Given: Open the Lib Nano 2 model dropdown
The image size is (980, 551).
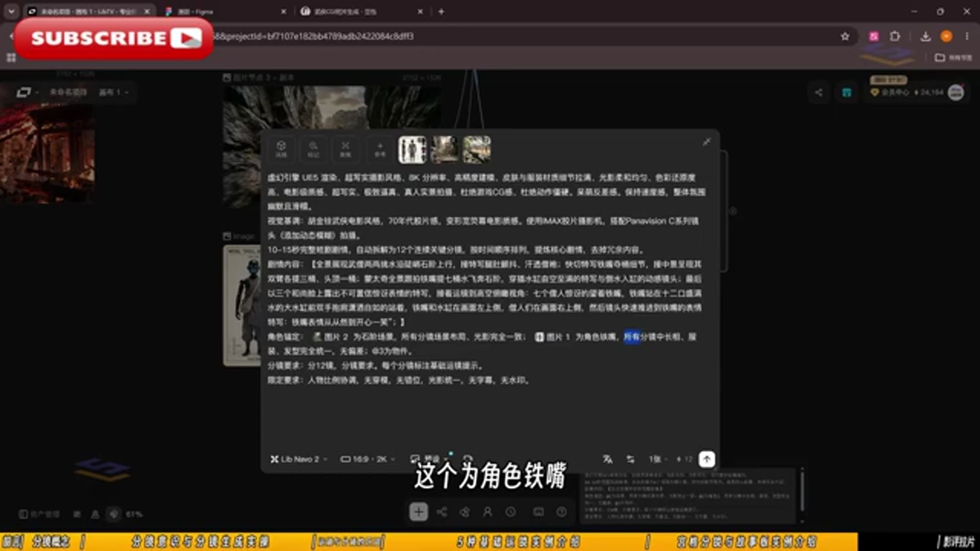Looking at the screenshot, I should 299,459.
